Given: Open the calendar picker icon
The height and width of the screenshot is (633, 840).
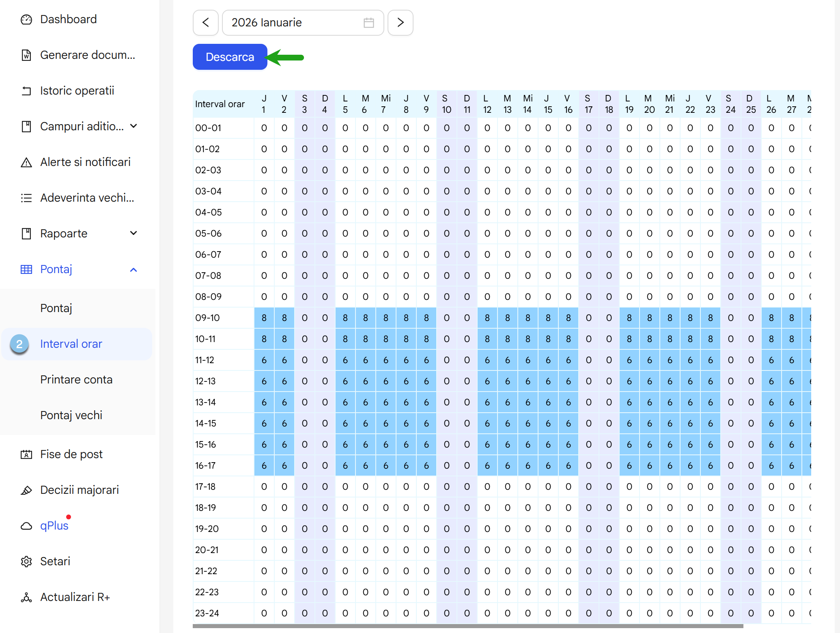Looking at the screenshot, I should (368, 23).
